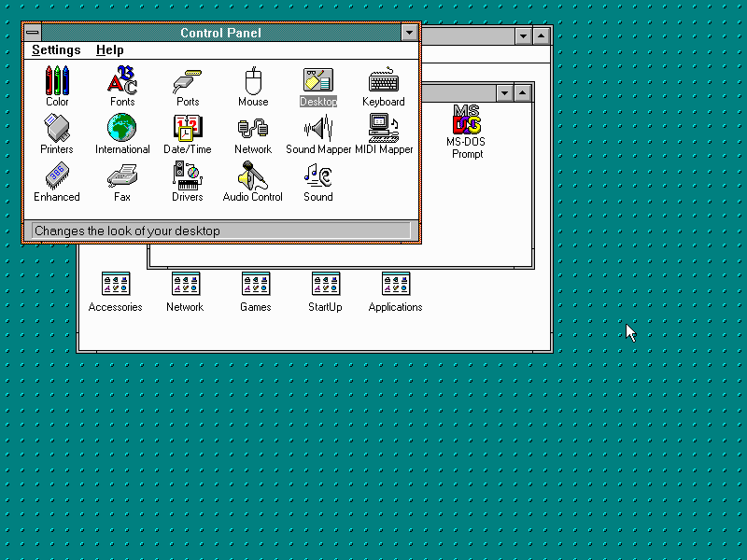Open the Fonts control panel icon
The height and width of the screenshot is (560, 747).
pos(122,80)
